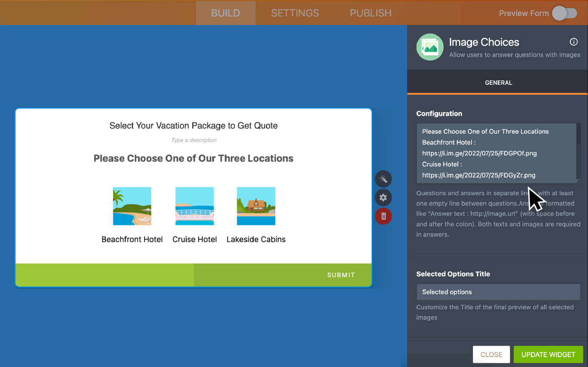Delete the widget with red trash icon

[x=383, y=216]
